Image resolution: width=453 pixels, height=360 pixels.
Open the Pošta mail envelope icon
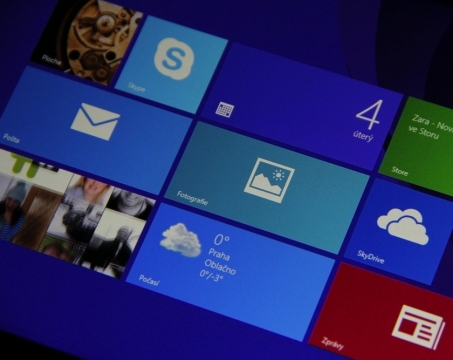(x=95, y=121)
